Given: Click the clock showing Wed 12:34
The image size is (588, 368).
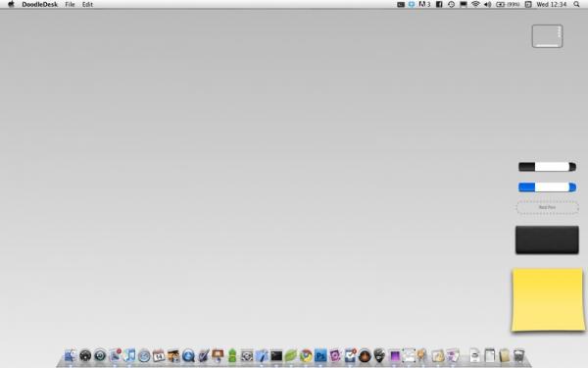Looking at the screenshot, I should click(x=551, y=5).
